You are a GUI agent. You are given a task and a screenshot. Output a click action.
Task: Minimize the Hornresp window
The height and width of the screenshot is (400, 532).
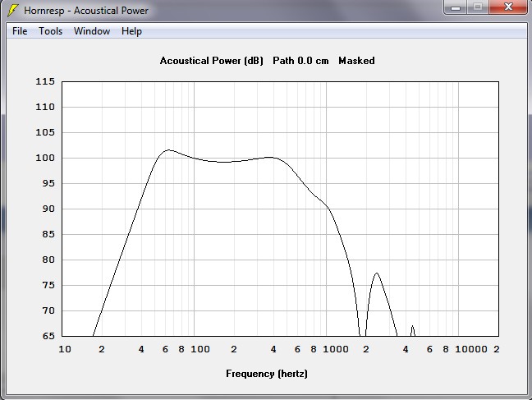tap(456, 7)
